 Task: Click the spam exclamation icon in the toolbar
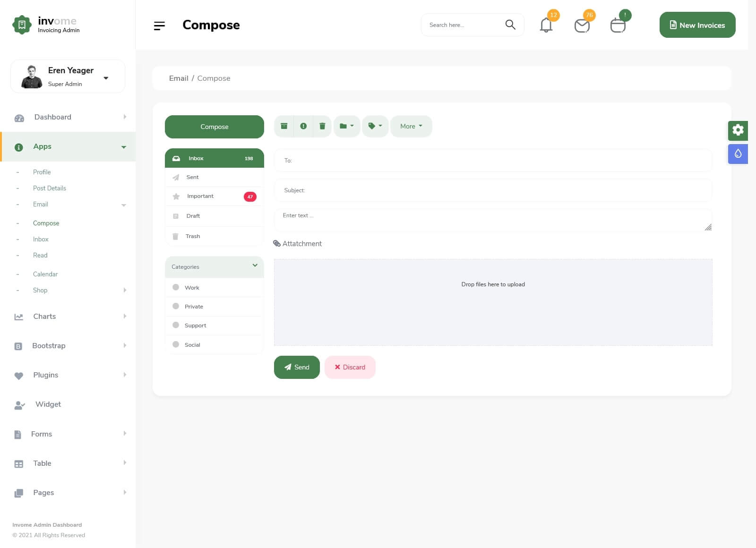point(303,126)
